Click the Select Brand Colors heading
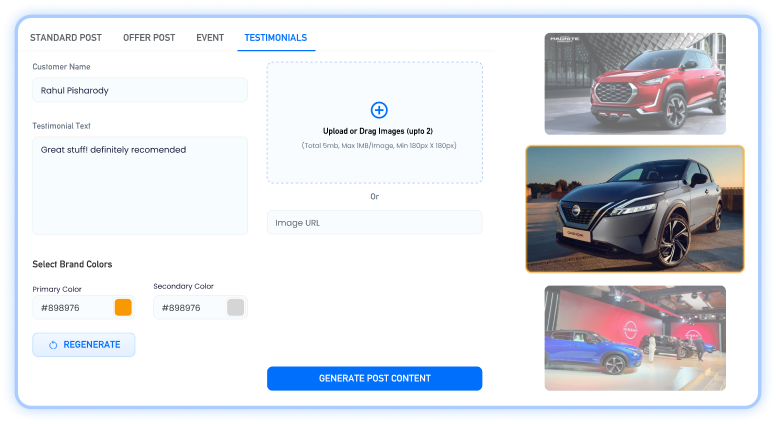 pyautogui.click(x=72, y=264)
